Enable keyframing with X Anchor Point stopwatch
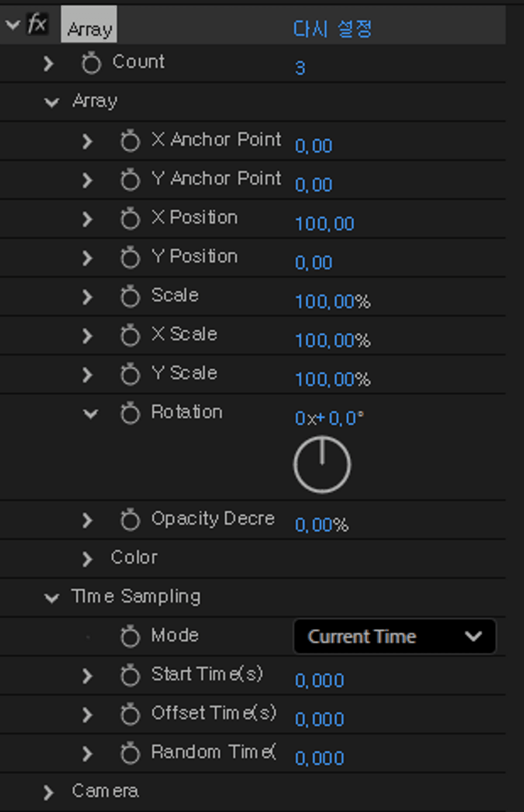The image size is (524, 812). point(130,141)
